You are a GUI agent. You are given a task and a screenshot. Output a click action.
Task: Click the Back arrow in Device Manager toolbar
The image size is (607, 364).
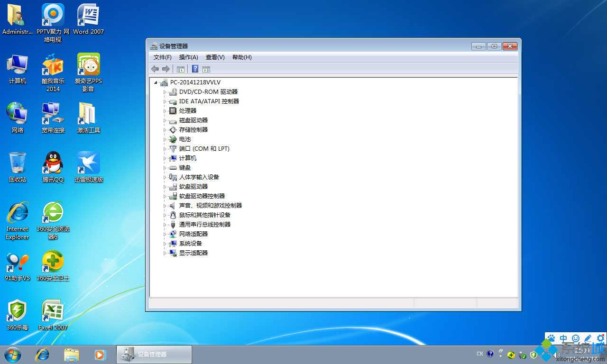point(155,69)
